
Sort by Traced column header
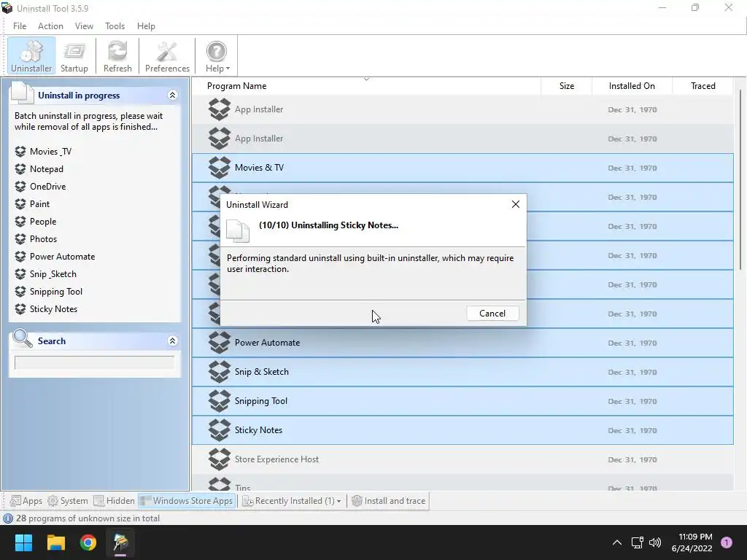[703, 86]
